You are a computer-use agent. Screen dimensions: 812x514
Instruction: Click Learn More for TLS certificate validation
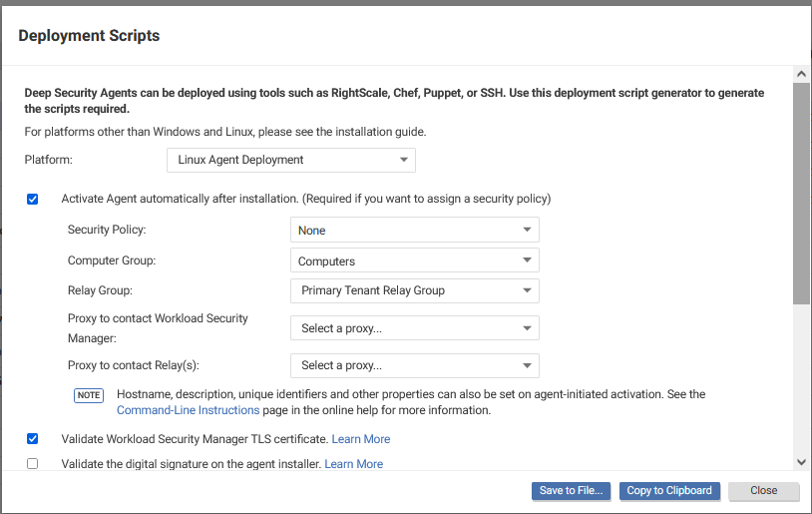click(x=361, y=439)
